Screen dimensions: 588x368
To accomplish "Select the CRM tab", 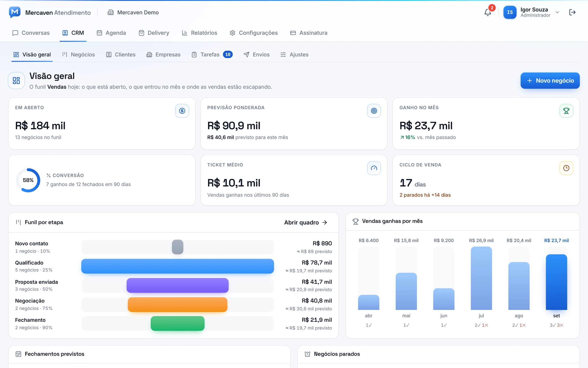I will [73, 33].
